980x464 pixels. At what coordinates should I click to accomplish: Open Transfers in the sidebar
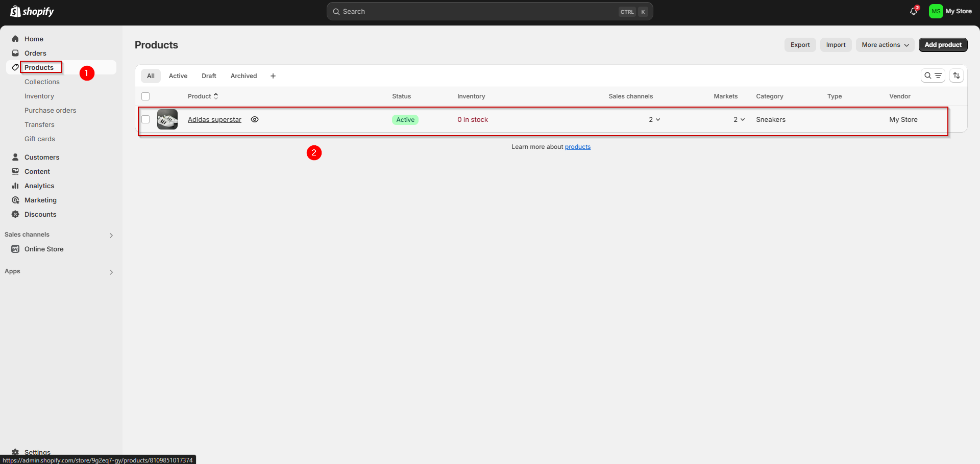39,124
